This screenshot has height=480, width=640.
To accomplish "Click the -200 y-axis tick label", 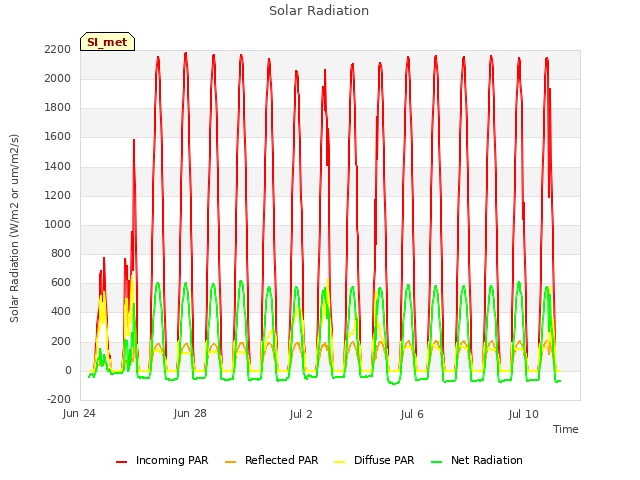I will [59, 399].
